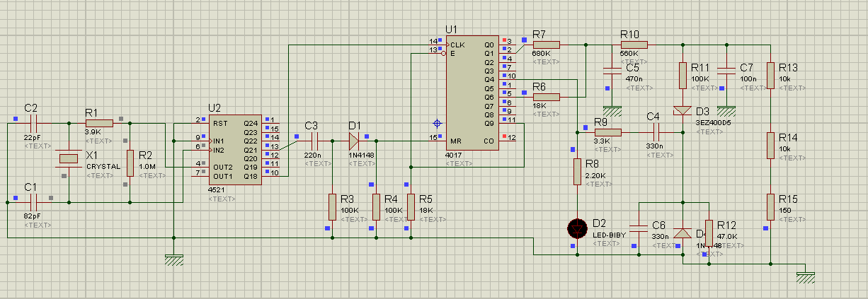Click the "22pF" value label
This screenshot has height=299, width=868.
pos(33,137)
